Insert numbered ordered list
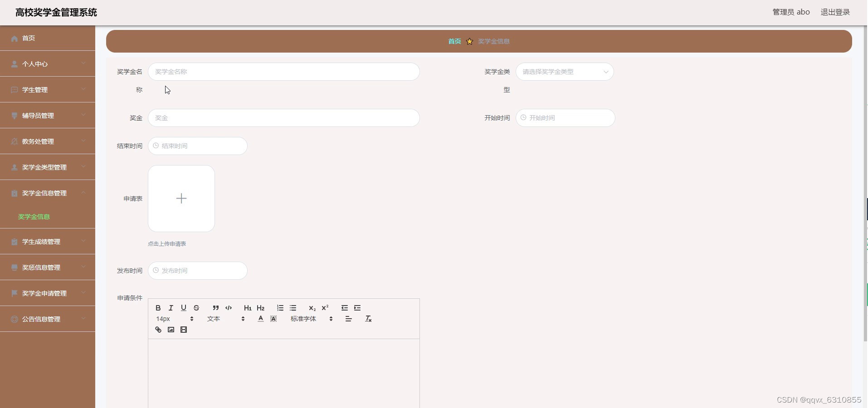Screen dimensions: 868x408 click(280, 308)
